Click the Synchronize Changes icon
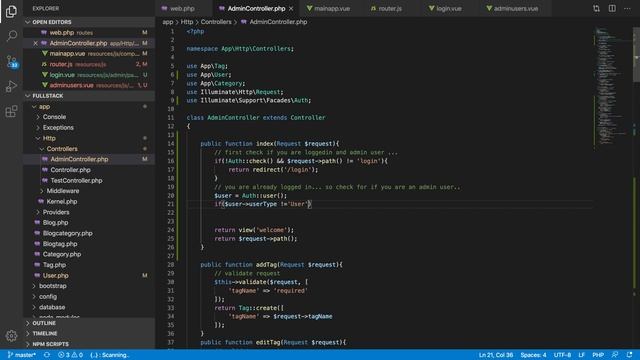 click(x=47, y=355)
